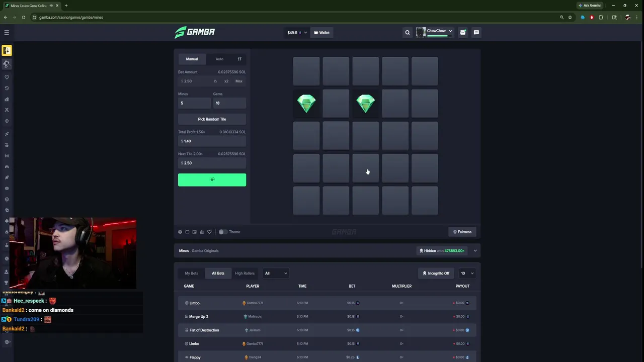This screenshot has width=644, height=362.
Task: Toggle Incognito Off button
Action: 436,273
